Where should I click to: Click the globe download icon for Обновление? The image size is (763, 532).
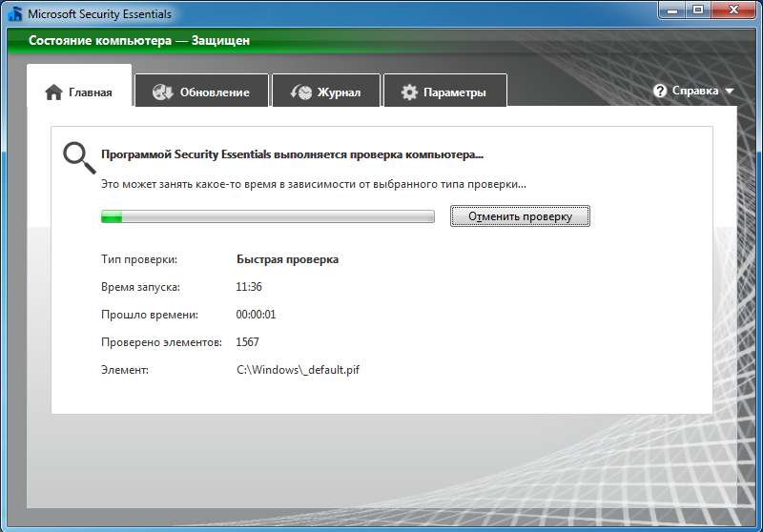(162, 92)
